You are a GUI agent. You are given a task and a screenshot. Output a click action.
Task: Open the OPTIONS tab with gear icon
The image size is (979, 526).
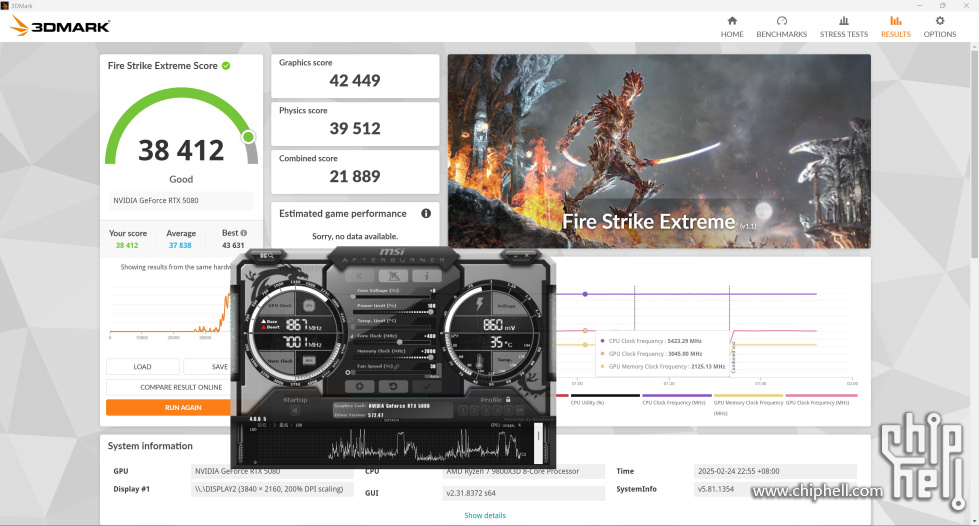[940, 27]
